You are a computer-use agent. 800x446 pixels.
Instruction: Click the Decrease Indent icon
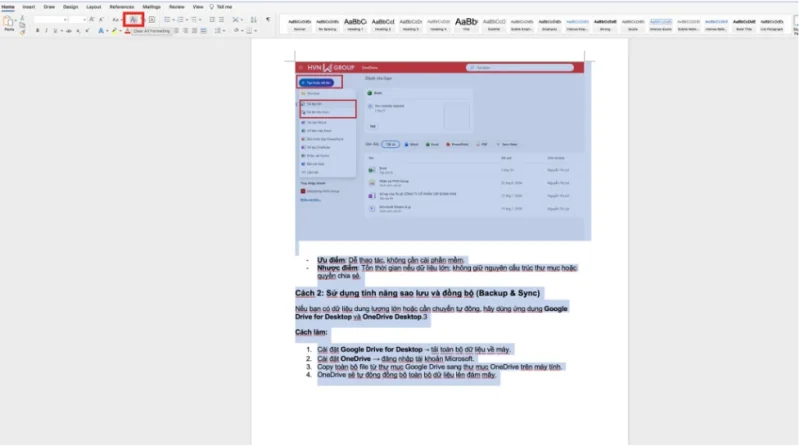click(212, 19)
